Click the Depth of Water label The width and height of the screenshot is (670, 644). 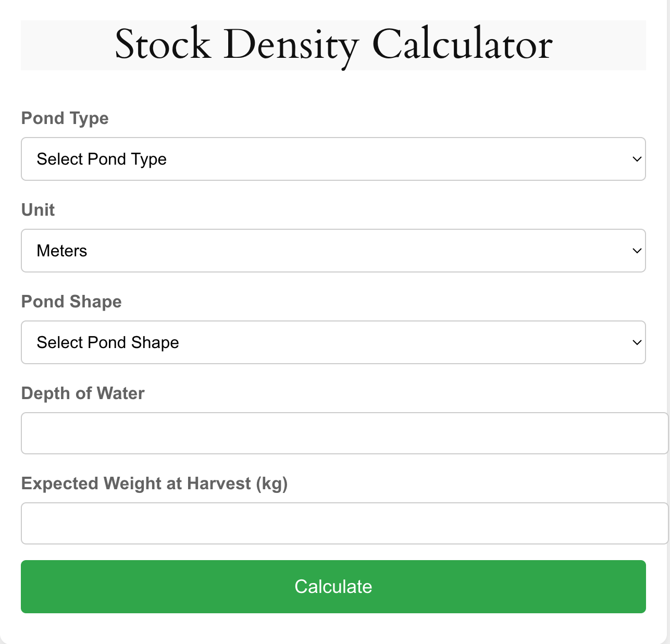click(83, 394)
